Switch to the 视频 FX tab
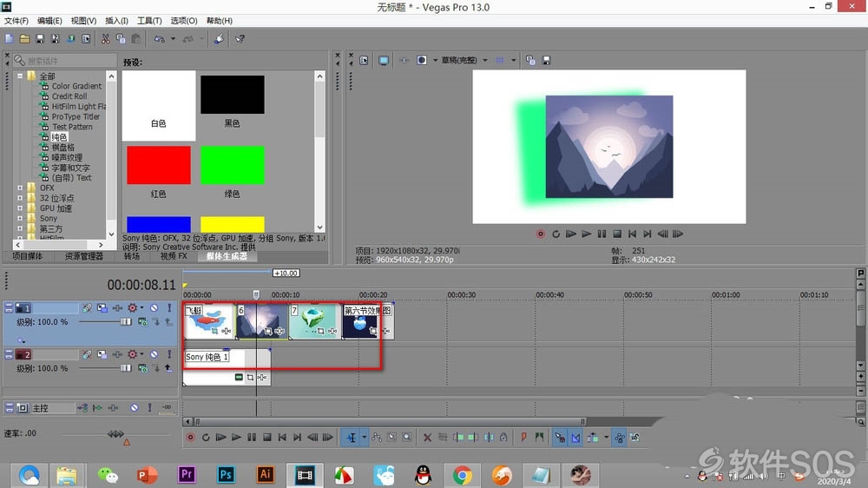This screenshot has width=868, height=488. (x=174, y=256)
